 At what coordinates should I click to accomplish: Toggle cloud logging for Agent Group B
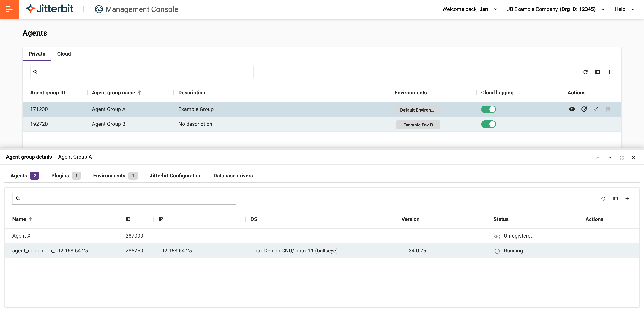click(x=488, y=124)
